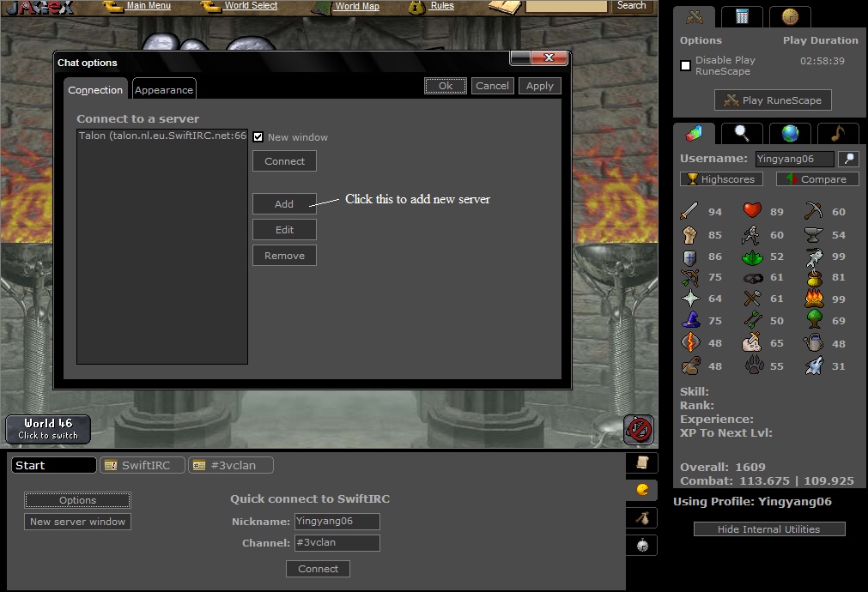
Task: Open the #3vclan channel tab
Action: click(230, 465)
